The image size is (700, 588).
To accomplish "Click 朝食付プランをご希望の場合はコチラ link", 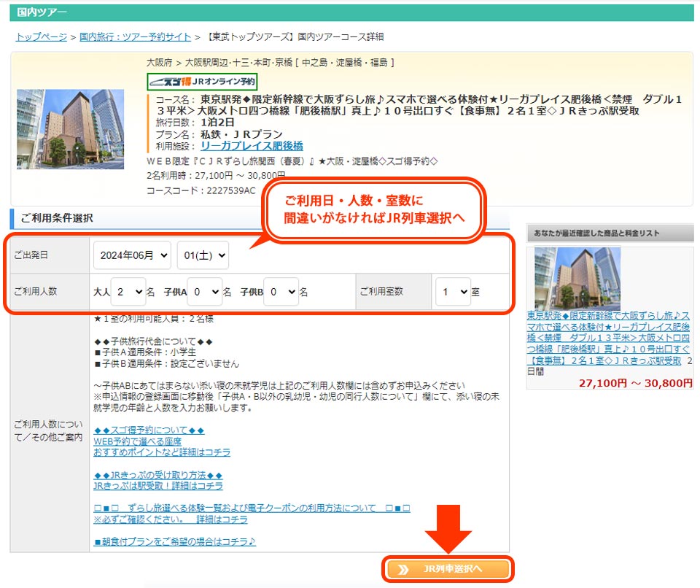I will pos(175,541).
